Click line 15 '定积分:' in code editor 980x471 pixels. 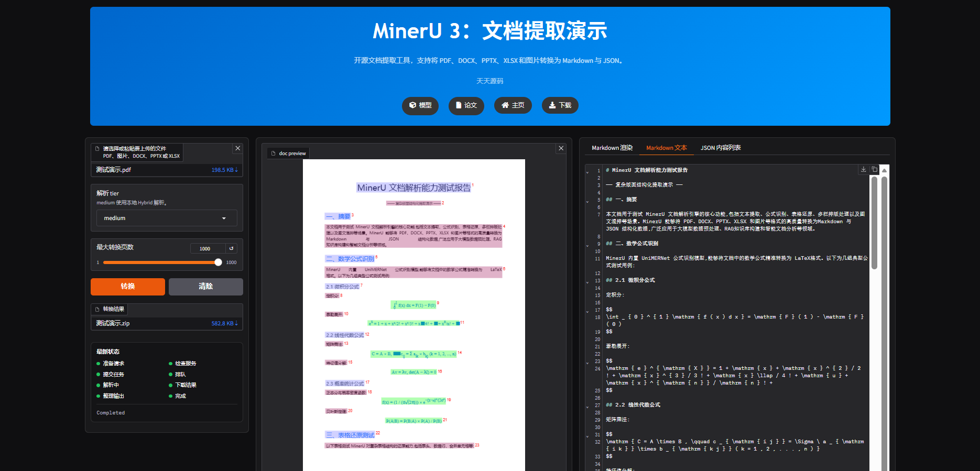click(615, 295)
